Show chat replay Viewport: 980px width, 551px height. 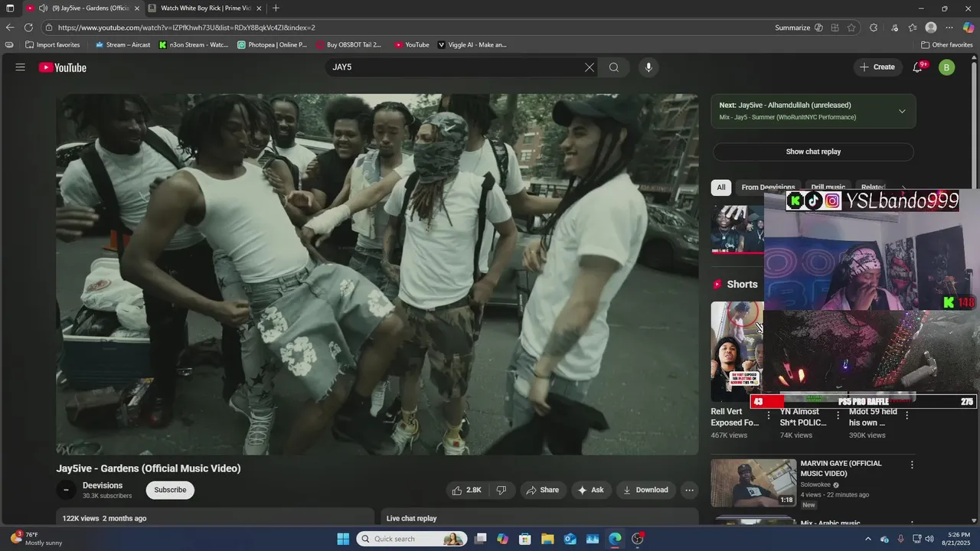point(813,152)
